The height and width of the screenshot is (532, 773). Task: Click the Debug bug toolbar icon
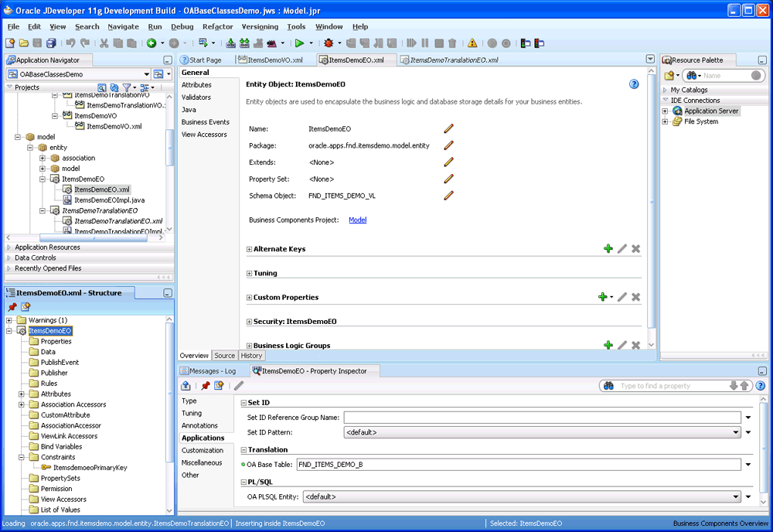coord(329,43)
